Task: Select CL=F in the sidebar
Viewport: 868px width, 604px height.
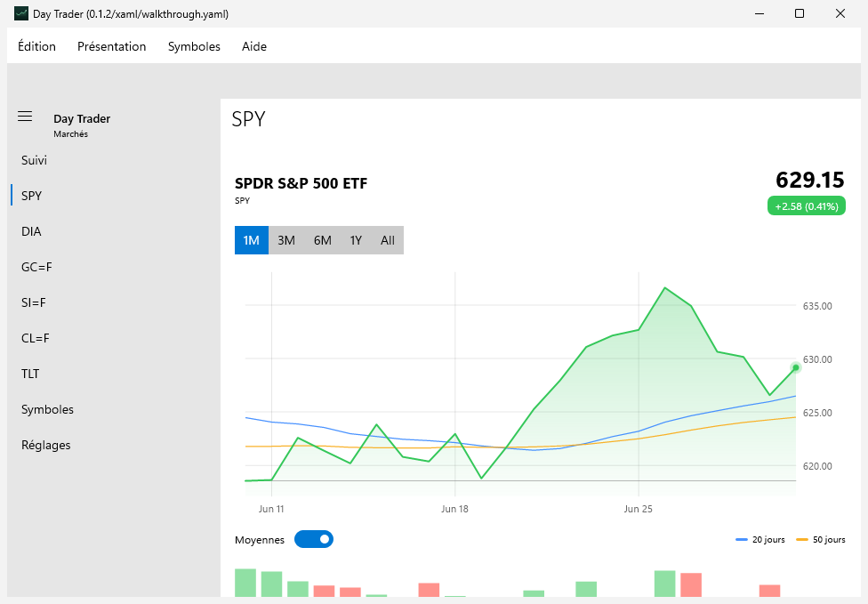Action: coord(115,338)
